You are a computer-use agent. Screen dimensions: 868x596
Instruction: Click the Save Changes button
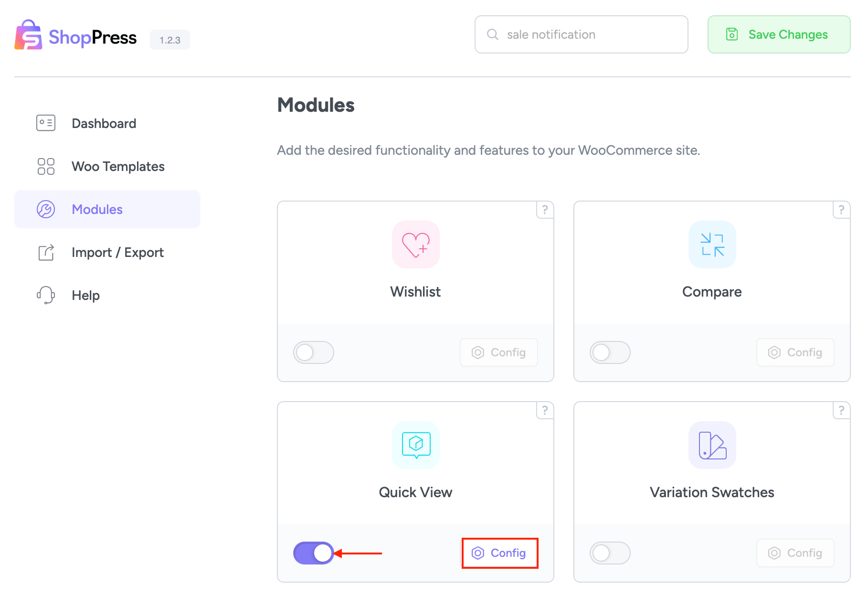click(x=779, y=34)
